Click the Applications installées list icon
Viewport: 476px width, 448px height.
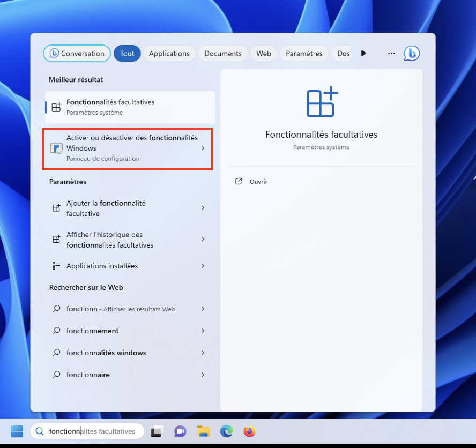56,266
